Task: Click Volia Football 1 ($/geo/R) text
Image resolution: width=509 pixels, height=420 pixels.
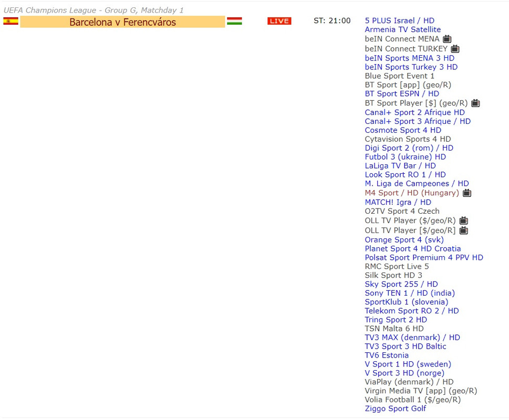Action: 412,400
